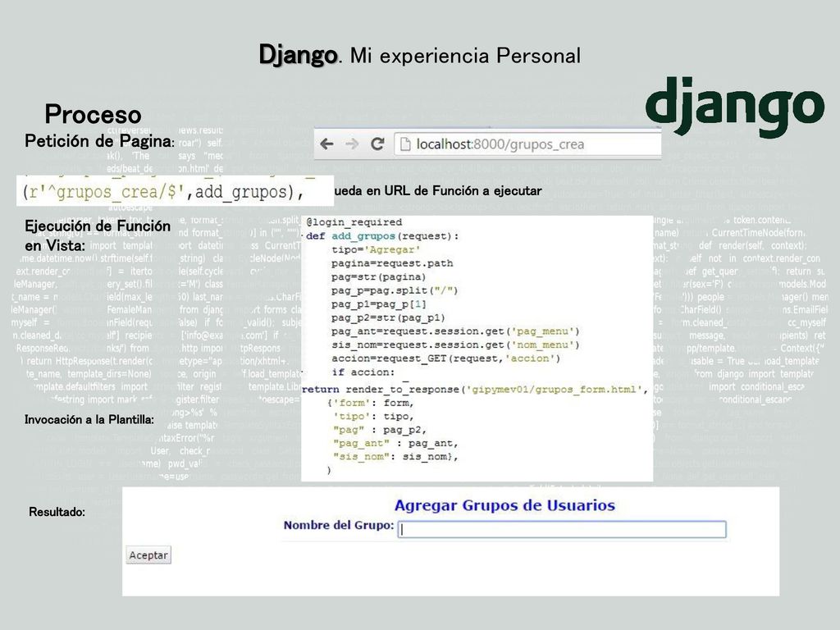Click the '"sis_nom": sis_nom},' line

click(395, 456)
